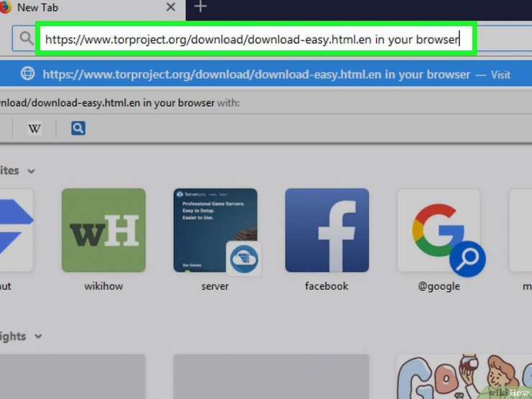
Task: Open the server top site tile
Action: click(216, 230)
